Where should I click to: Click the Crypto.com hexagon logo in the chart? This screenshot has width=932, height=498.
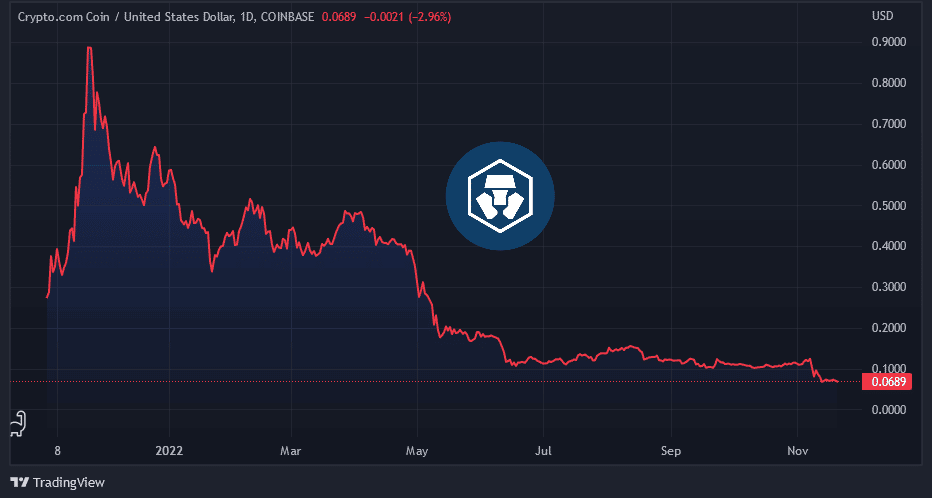pos(499,196)
